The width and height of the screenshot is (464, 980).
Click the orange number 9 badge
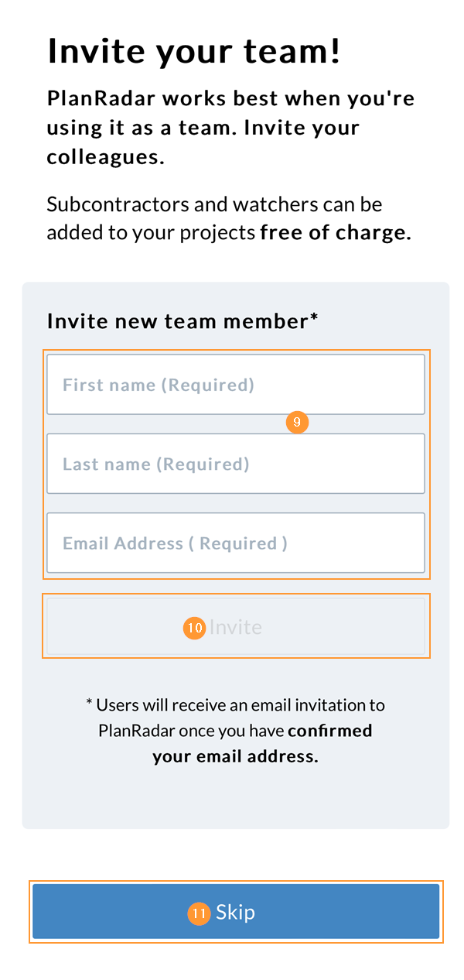(296, 423)
